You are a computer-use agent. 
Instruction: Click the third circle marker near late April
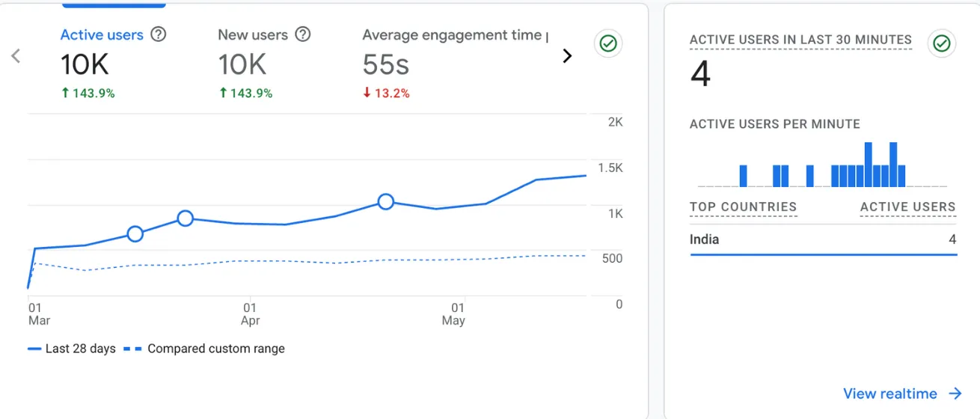point(385,201)
